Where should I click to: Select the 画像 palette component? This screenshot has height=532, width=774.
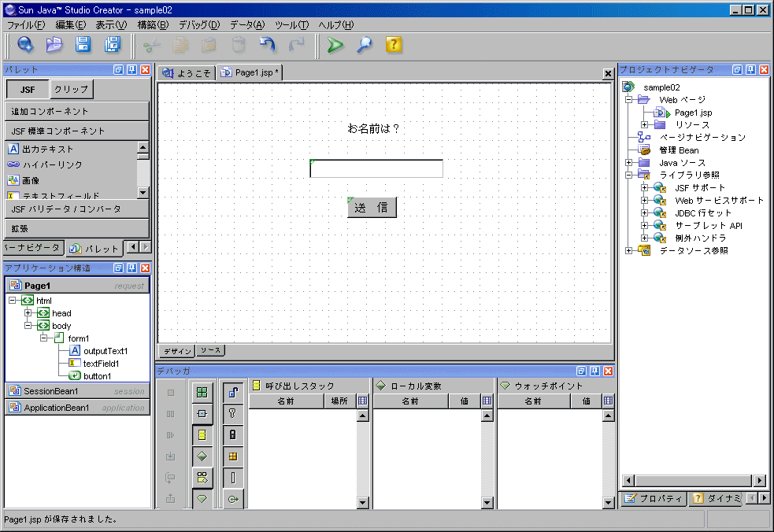pos(24,181)
